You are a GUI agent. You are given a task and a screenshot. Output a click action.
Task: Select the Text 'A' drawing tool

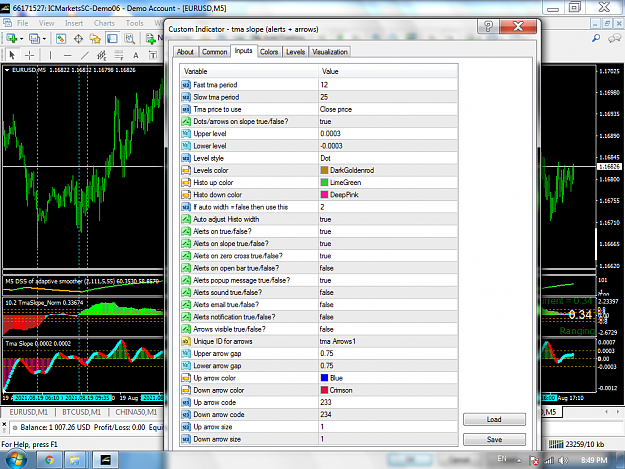[136, 55]
